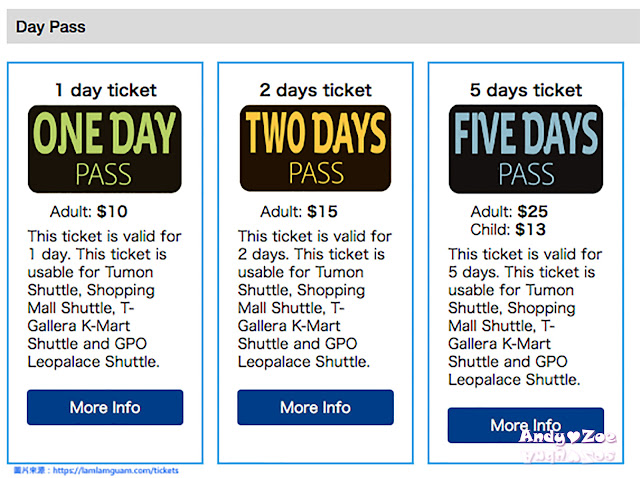The width and height of the screenshot is (640, 478).
Task: Click the 2 days ticket description text
Action: (315, 299)
